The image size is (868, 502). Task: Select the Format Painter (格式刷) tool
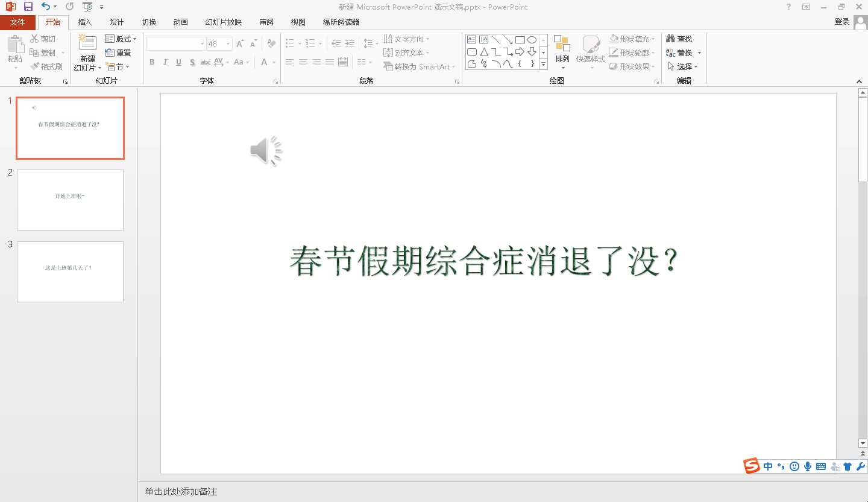tap(47, 66)
